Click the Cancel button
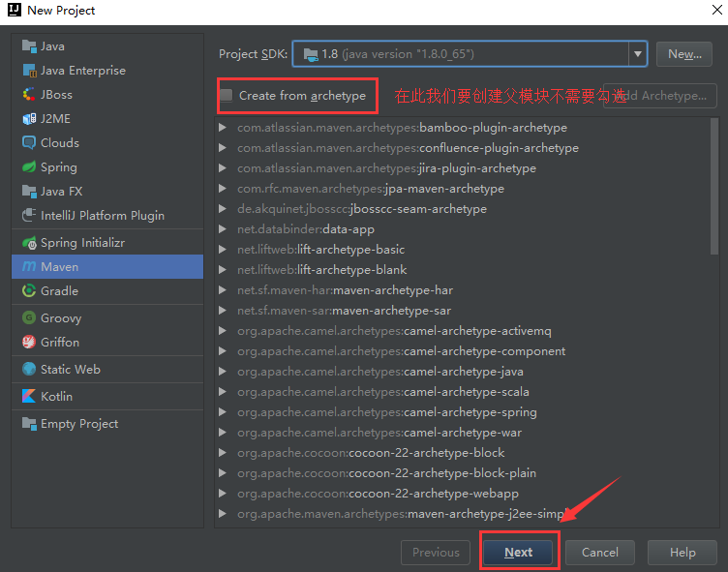The width and height of the screenshot is (728, 572). [600, 553]
